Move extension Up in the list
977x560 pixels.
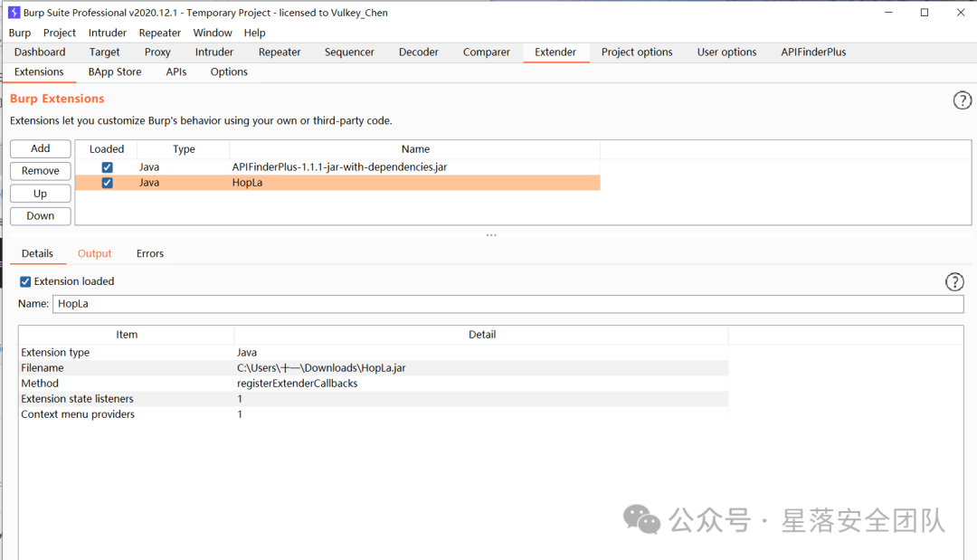point(41,194)
